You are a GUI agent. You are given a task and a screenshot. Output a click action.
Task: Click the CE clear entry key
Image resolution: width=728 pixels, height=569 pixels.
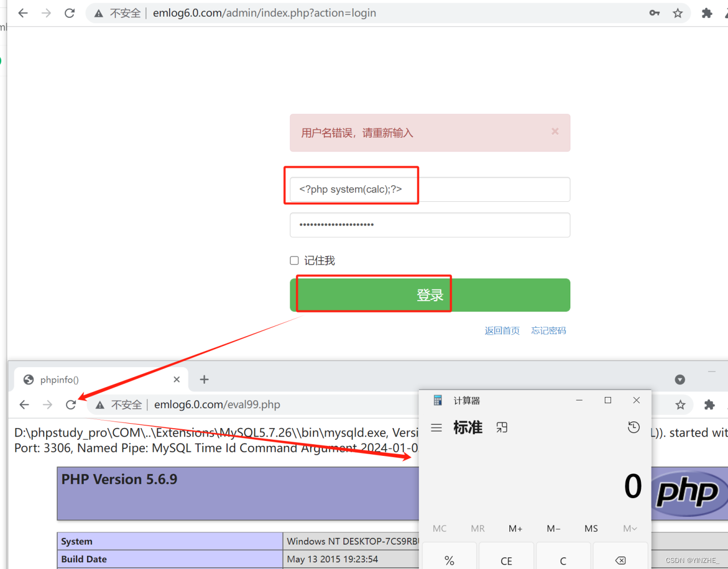point(507,557)
